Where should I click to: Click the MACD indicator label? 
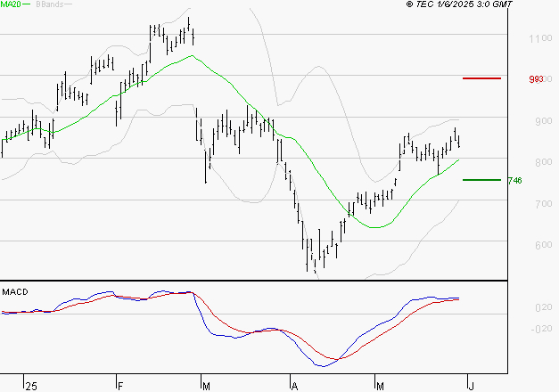[15, 292]
